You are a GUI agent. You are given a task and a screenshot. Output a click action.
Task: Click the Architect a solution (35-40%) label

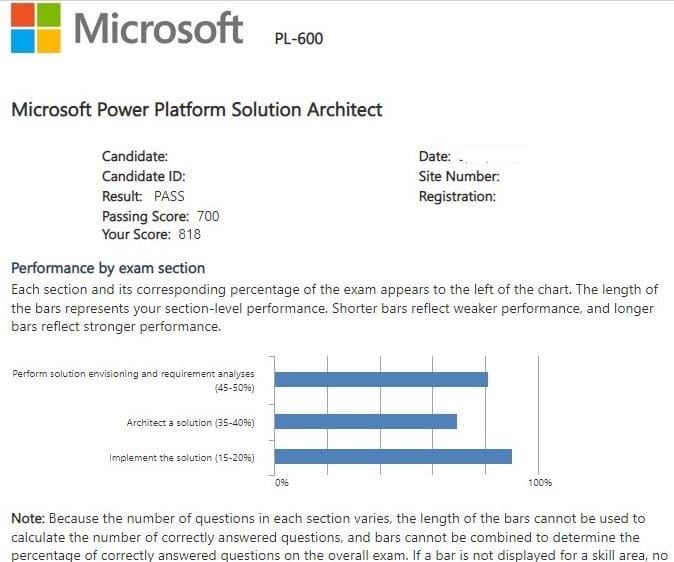[190, 423]
